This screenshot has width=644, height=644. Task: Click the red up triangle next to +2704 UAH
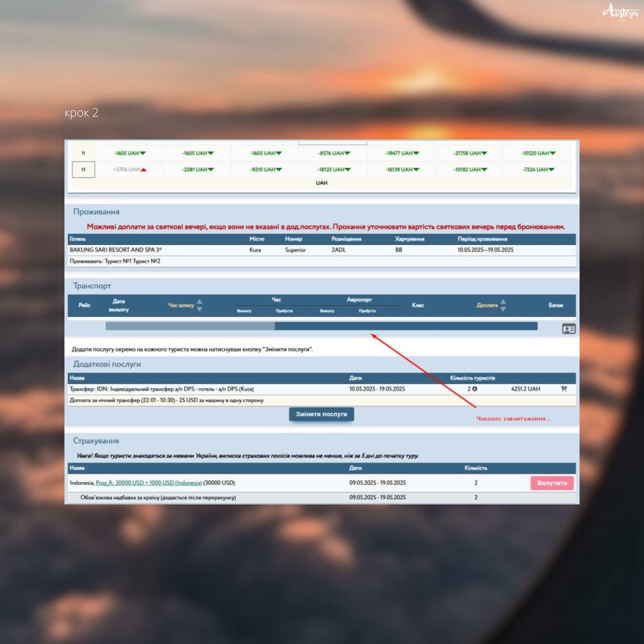point(144,170)
